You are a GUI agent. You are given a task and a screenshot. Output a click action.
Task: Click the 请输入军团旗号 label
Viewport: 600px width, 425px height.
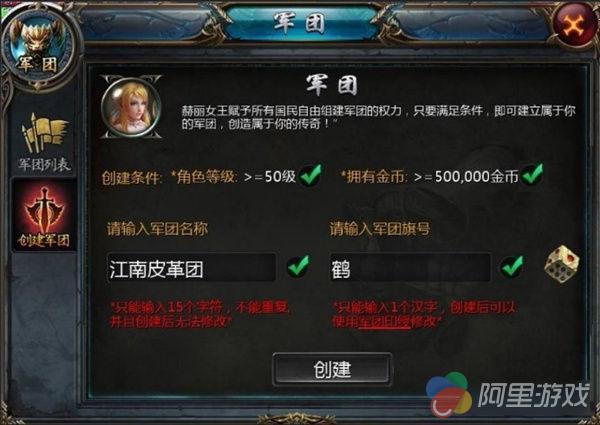coord(380,229)
